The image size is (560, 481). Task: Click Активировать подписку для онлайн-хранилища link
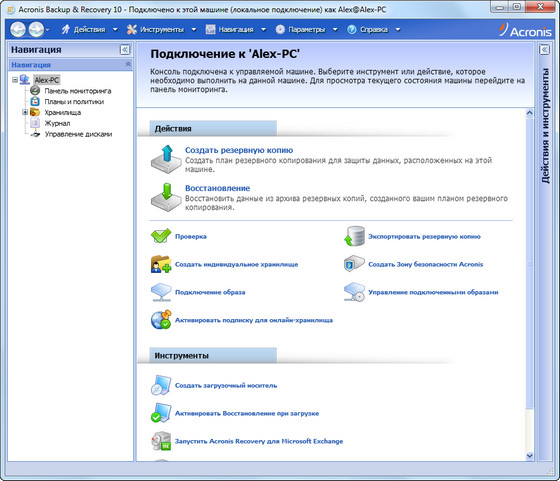254,320
